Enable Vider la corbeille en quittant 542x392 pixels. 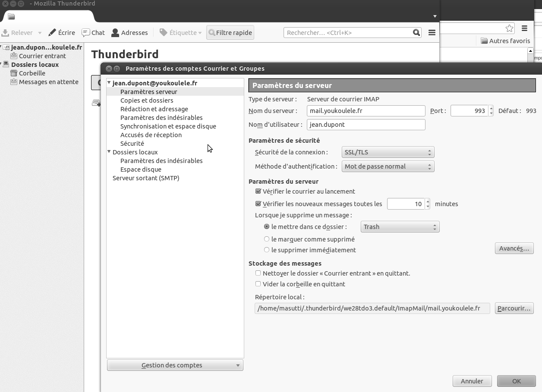(x=258, y=284)
